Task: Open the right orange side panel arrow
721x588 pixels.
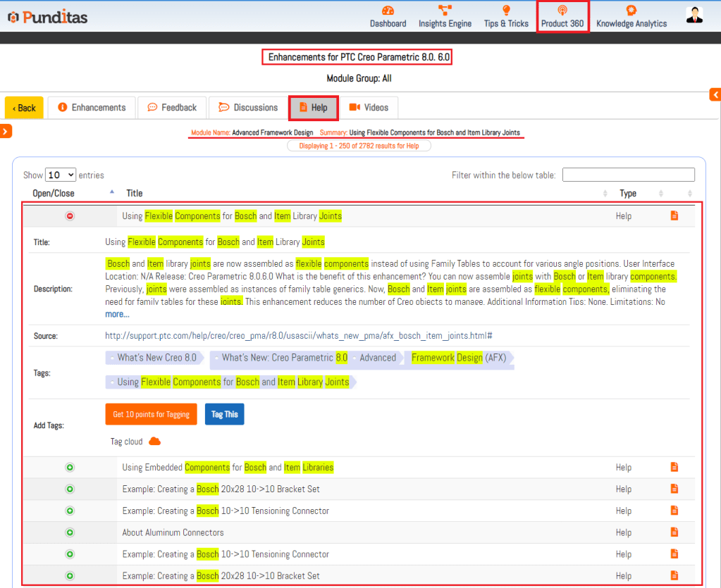Action: [715, 94]
